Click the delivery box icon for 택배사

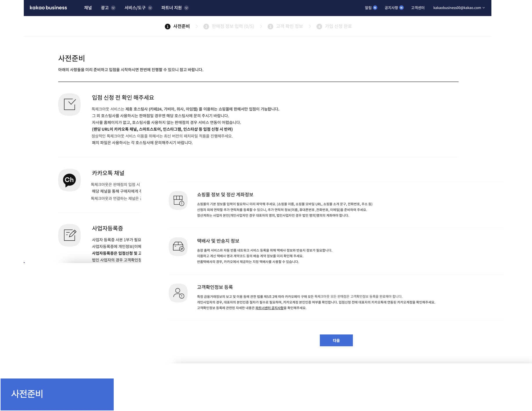coord(178,247)
